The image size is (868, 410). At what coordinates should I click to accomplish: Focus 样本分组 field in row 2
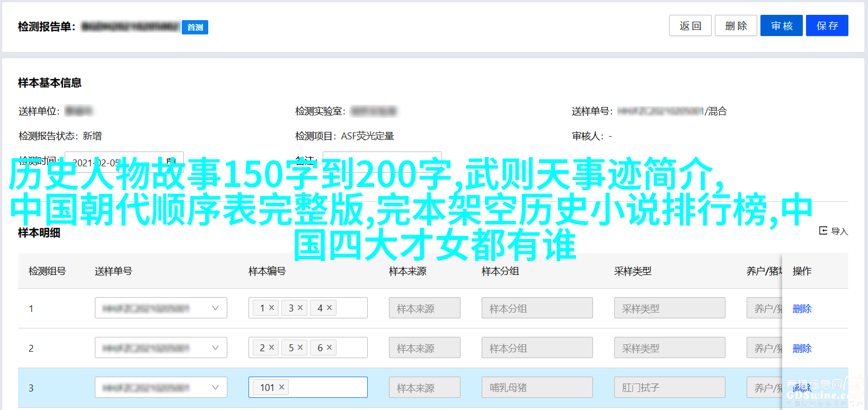coord(537,347)
